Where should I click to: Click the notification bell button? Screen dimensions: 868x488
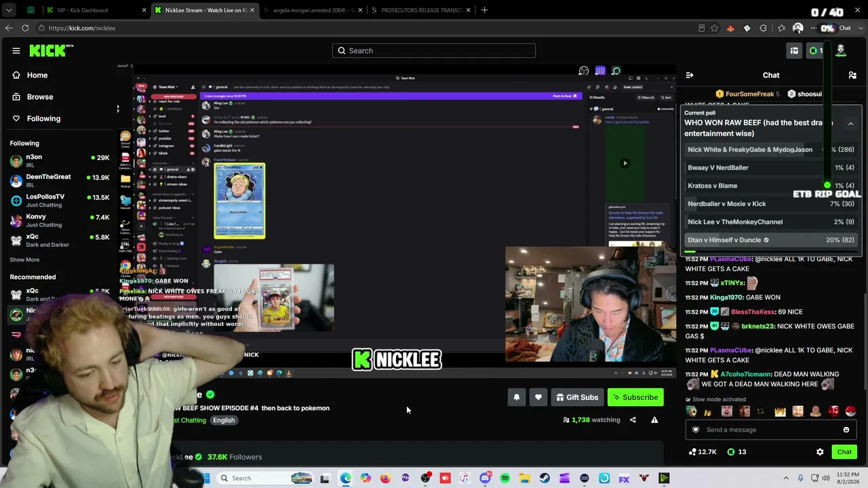pyautogui.click(x=517, y=397)
